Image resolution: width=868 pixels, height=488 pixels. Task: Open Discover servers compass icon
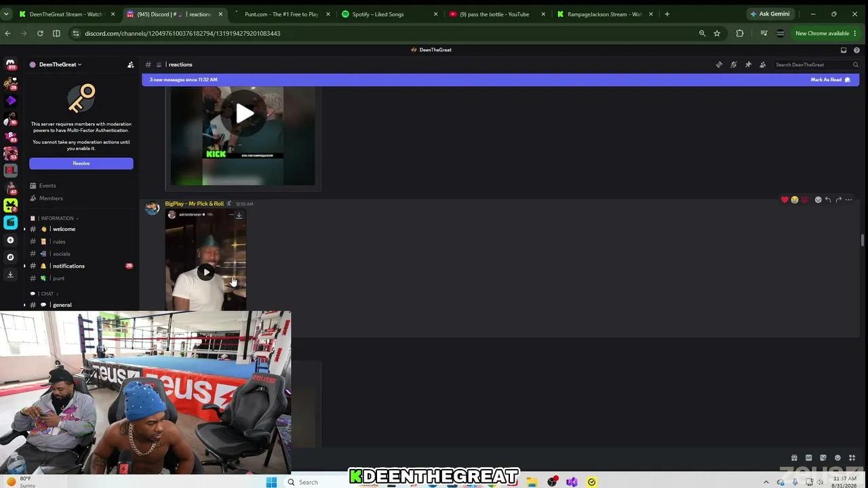point(10,257)
